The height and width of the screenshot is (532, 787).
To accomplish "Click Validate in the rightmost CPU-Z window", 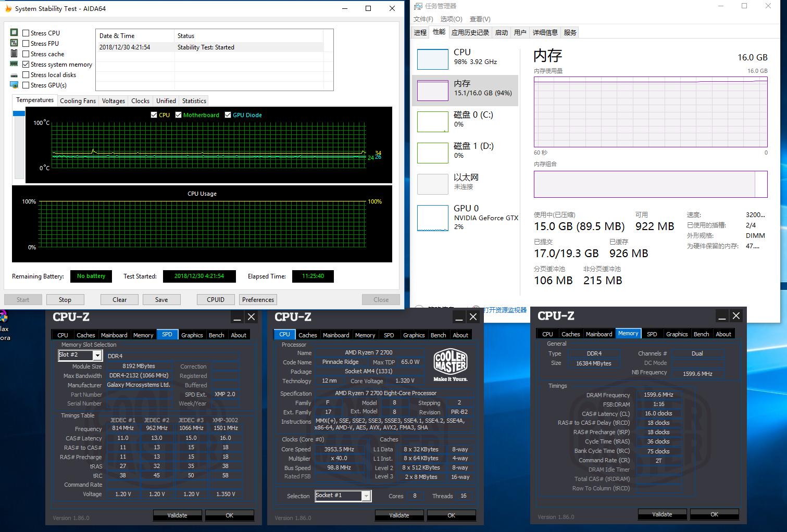I will 662,514.
